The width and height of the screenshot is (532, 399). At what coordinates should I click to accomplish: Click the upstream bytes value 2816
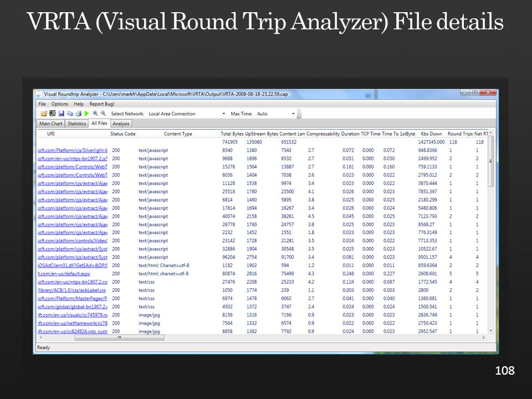tap(252, 273)
